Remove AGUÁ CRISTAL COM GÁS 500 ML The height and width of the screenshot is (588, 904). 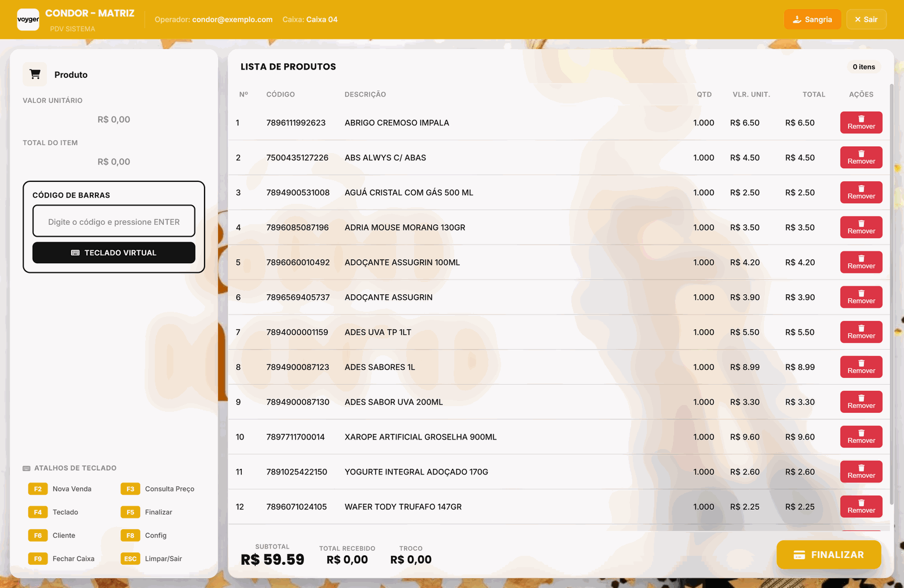click(861, 193)
